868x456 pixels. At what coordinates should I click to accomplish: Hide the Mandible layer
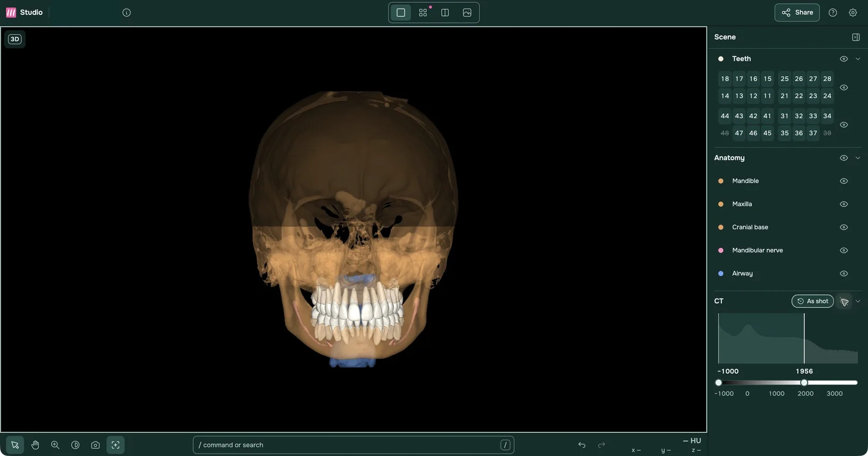[x=844, y=181]
